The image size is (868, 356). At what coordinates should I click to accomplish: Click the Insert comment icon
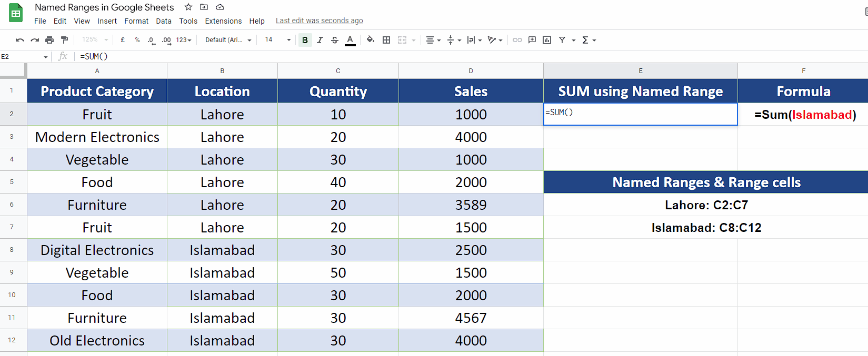coord(532,40)
